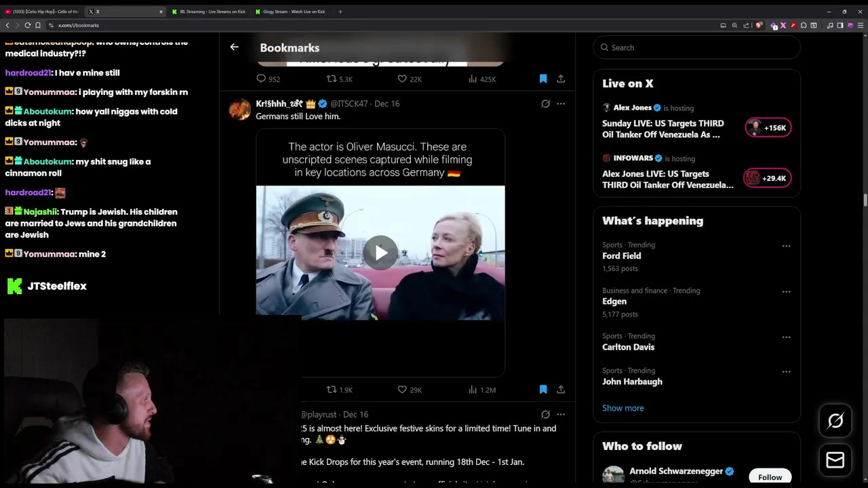Open more options for Ford Field trend
This screenshot has width=868, height=488.
[x=786, y=246]
